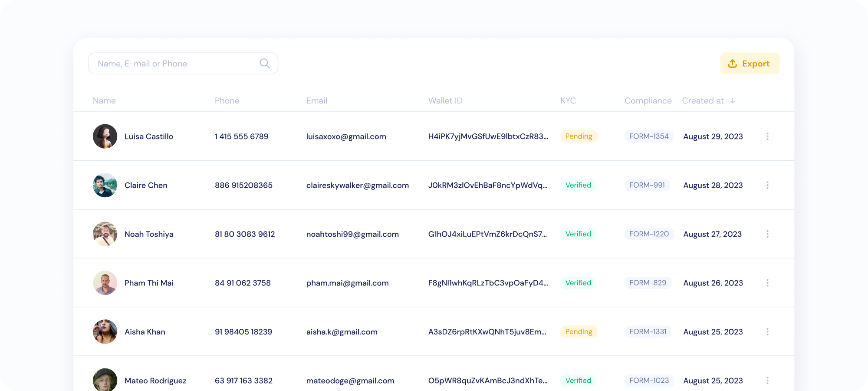Export the customer list
Viewport: 868px width, 391px height.
750,63
